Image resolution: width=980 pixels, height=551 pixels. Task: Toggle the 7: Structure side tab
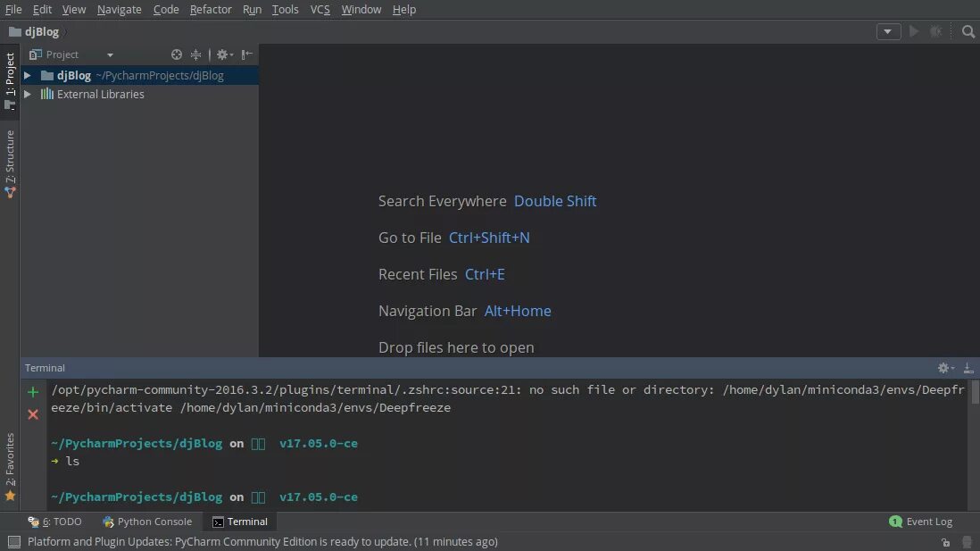coord(10,163)
